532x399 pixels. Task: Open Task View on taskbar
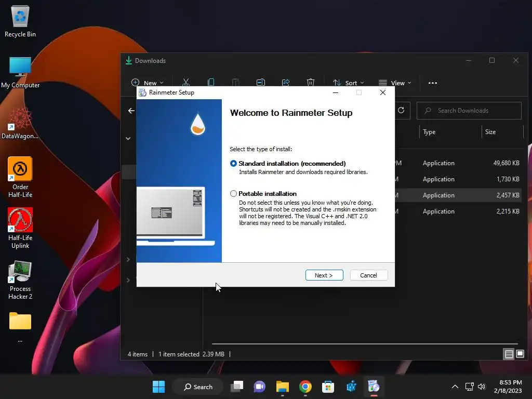(237, 387)
